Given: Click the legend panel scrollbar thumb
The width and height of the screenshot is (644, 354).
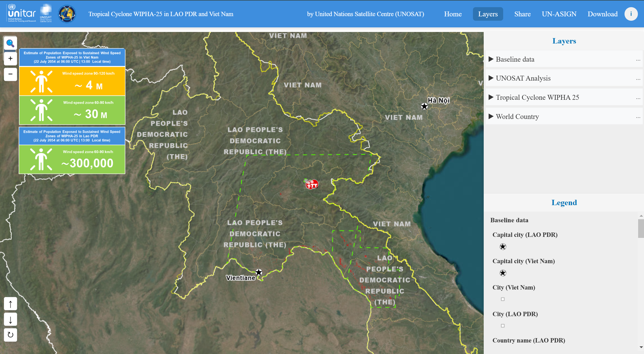Looking at the screenshot, I should 641,228.
